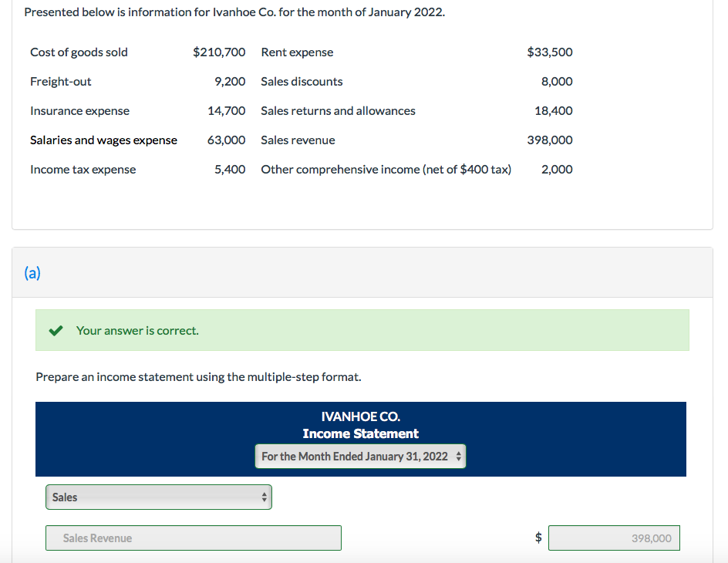
Task: Click the 'Insurance expense' label
Action: coord(80,111)
